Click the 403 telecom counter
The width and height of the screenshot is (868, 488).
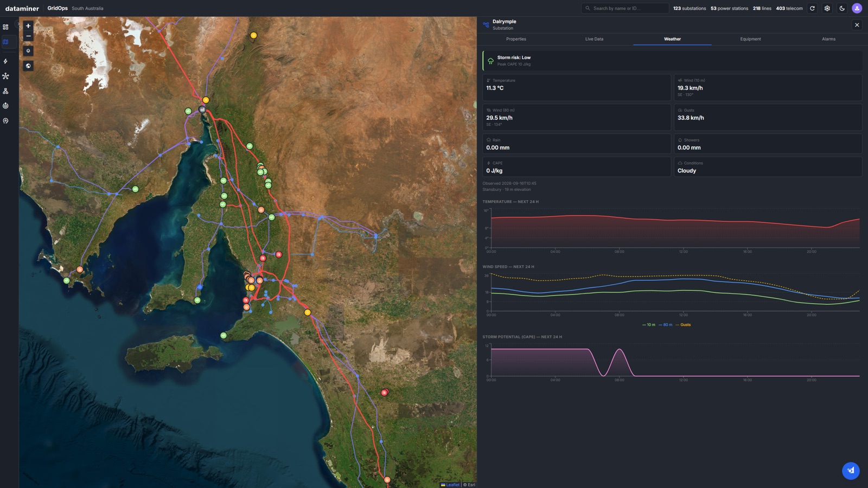point(789,8)
